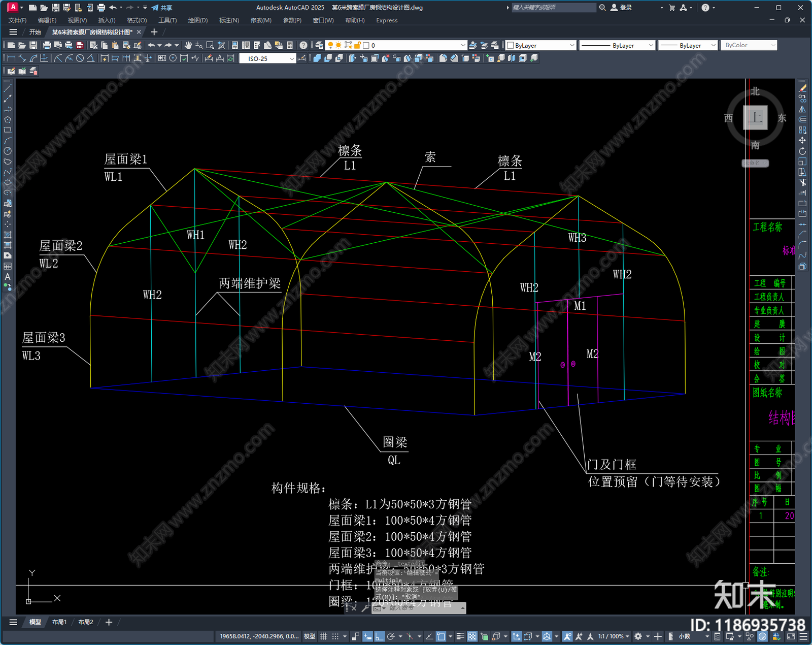Viewport: 812px width, 645px height.
Task: Select the Hatch tool on left toolbar
Action: click(8, 235)
